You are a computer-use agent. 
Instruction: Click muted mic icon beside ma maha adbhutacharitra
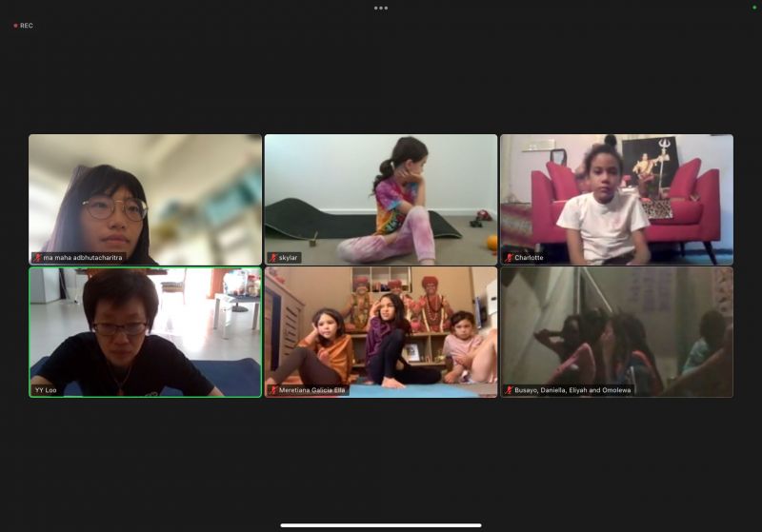coord(37,258)
